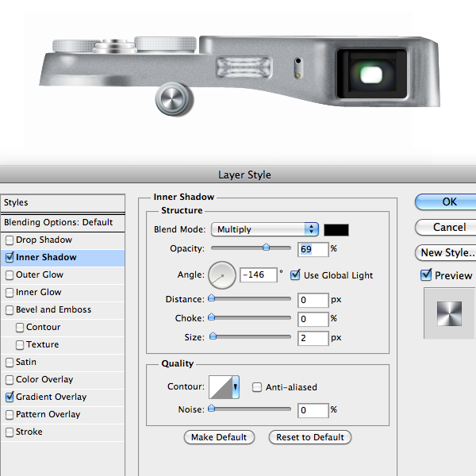Enable the Inner Glow checkbox
Image resolution: width=476 pixels, height=476 pixels.
pyautogui.click(x=10, y=293)
